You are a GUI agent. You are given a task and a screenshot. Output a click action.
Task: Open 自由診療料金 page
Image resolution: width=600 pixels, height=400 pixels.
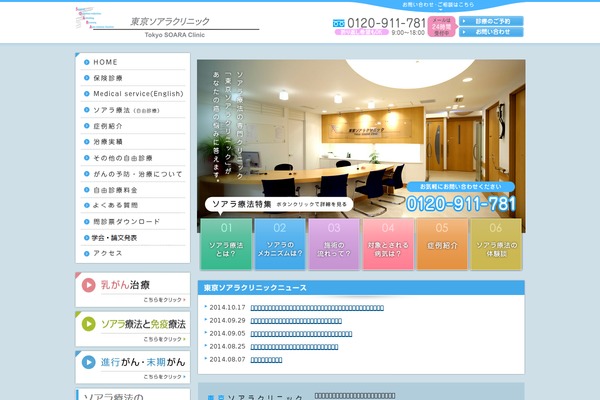pyautogui.click(x=133, y=190)
